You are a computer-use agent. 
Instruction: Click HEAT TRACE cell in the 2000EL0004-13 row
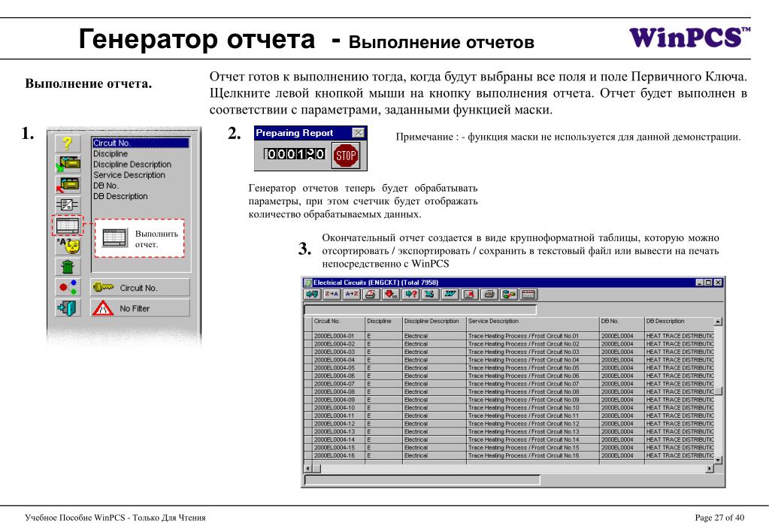point(680,432)
